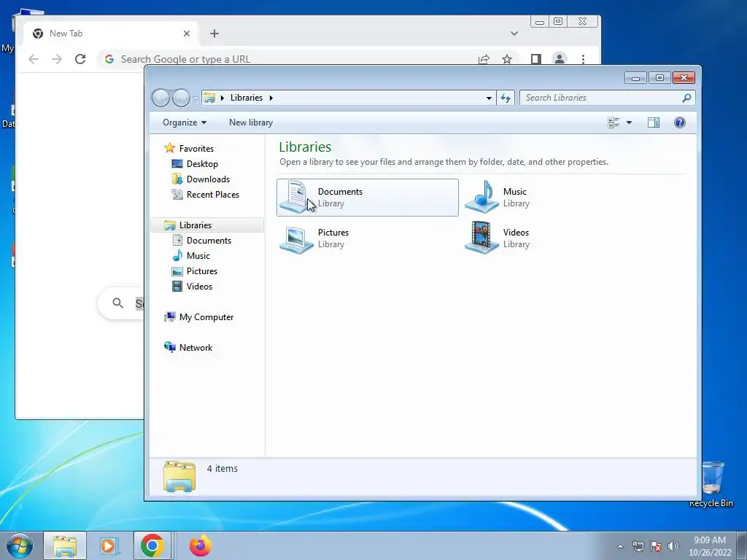The width and height of the screenshot is (747, 560).
Task: Toggle the preview pane icon
Action: point(654,122)
